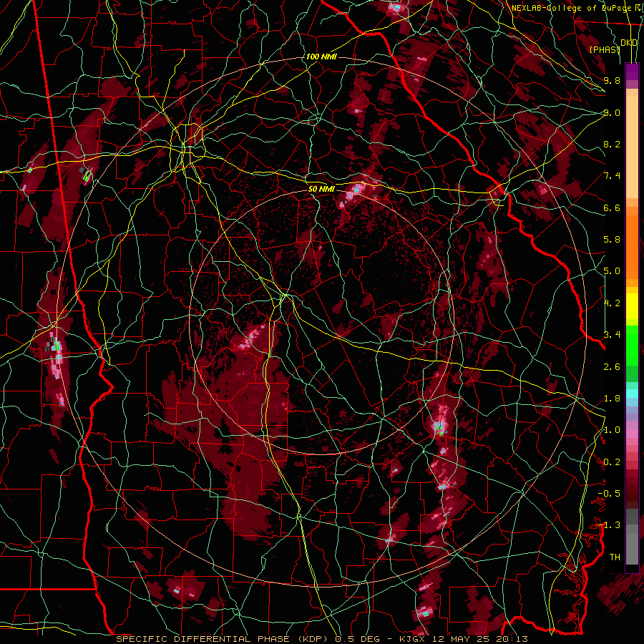Viewport: 644px width, 644px height.
Task: Click the 5.0 value on the legend
Action: pos(612,271)
